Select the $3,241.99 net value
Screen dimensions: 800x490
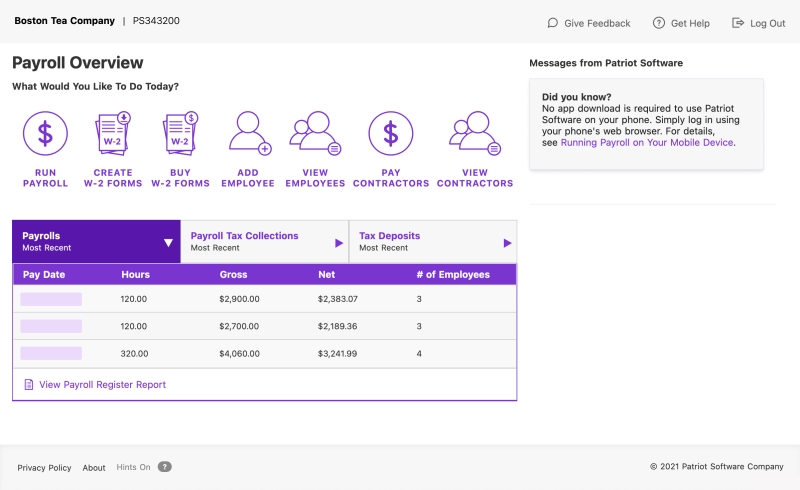[337, 354]
